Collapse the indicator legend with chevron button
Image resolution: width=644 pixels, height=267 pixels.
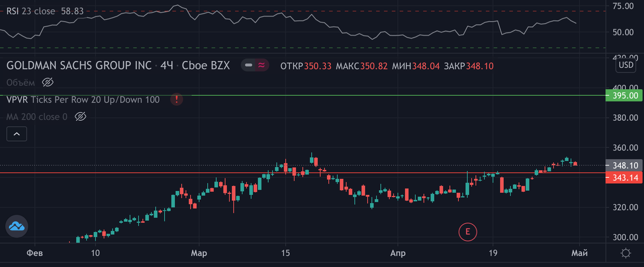pyautogui.click(x=17, y=134)
